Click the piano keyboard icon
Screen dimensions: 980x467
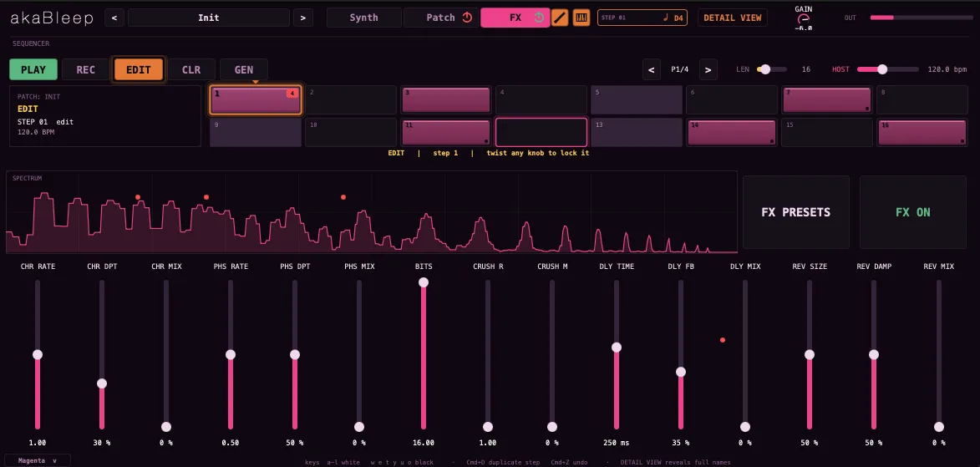(581, 18)
